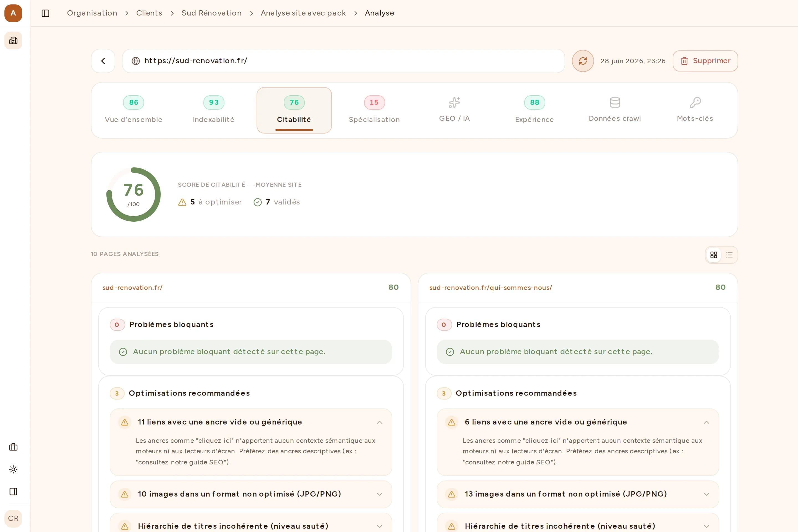
Task: Click '3' badge of qui-sommes-nous Optimisations recommandées
Action: (x=444, y=393)
